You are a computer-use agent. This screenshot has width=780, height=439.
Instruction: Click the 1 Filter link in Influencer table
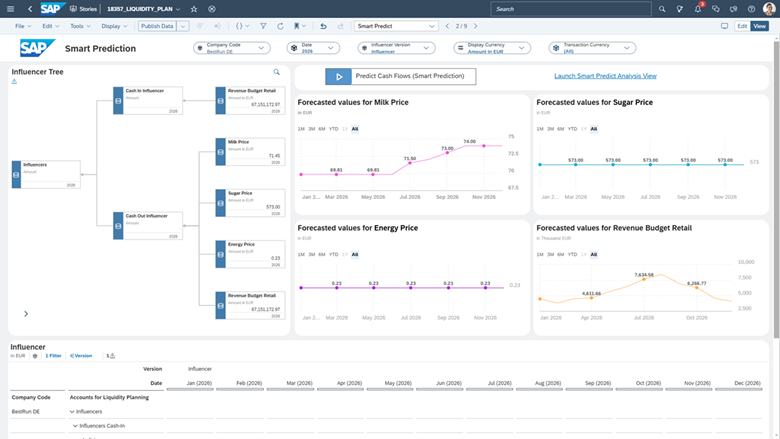[x=53, y=355]
